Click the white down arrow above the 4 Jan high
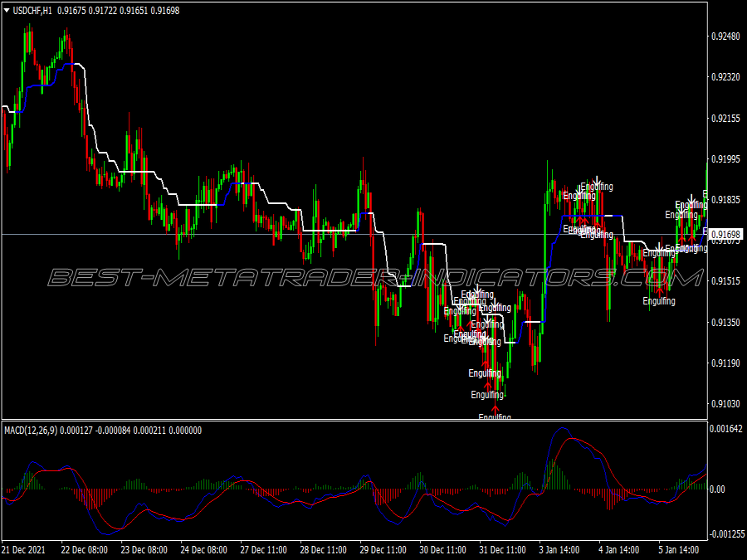Image resolution: width=747 pixels, height=560 pixels. point(597,180)
